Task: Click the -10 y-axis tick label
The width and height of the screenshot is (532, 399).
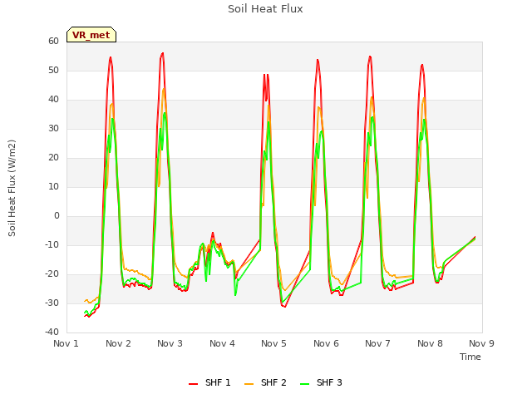Action: [52, 245]
